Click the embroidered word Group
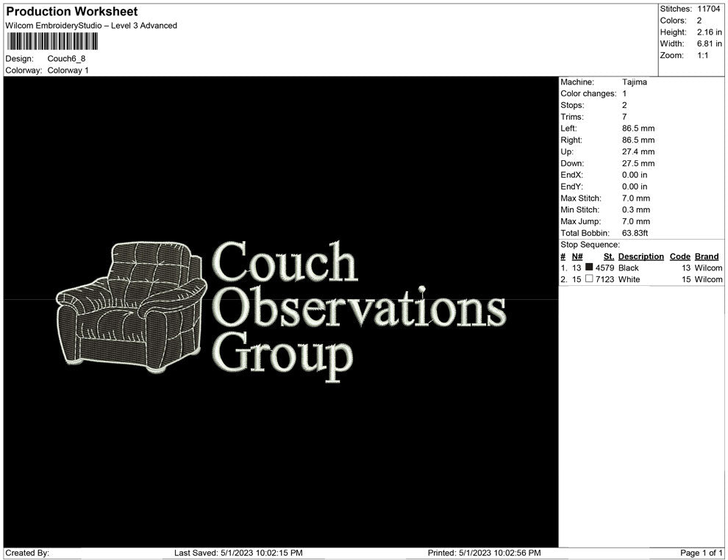 point(282,356)
